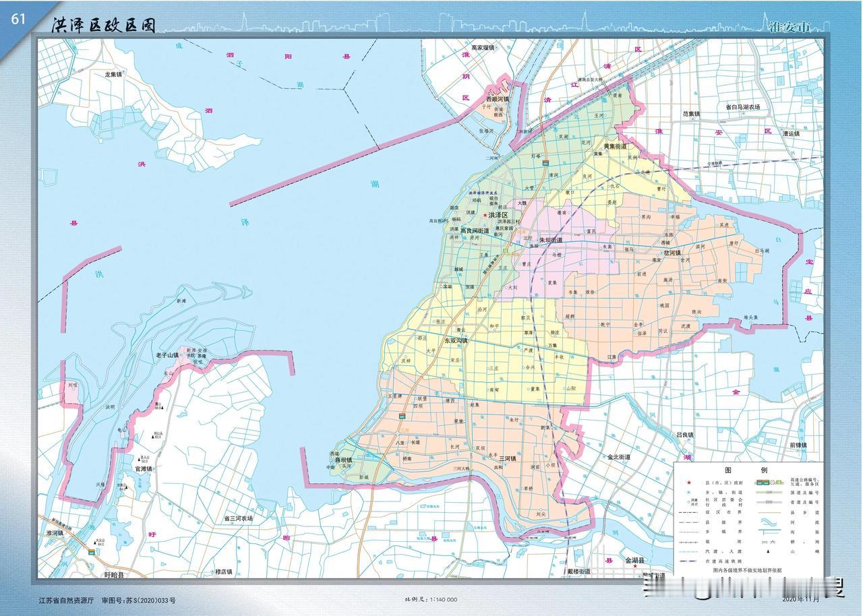Click the 范集镇 label
Screen dimensions: 863x616
[x=692, y=114]
